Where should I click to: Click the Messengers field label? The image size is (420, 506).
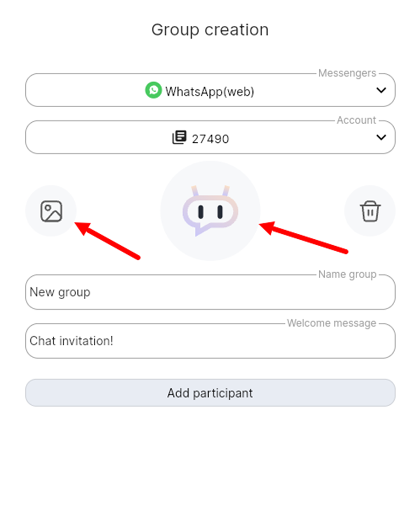(347, 73)
